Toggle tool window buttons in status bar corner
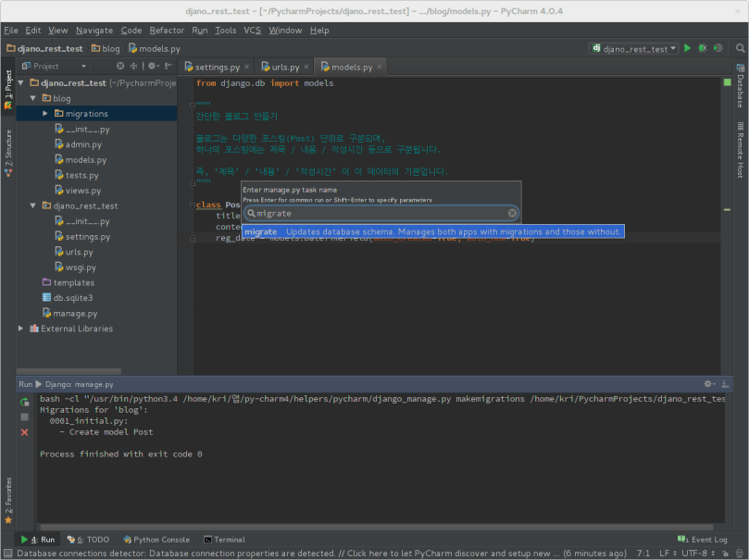Screen dimensions: 749x560 coord(7,554)
